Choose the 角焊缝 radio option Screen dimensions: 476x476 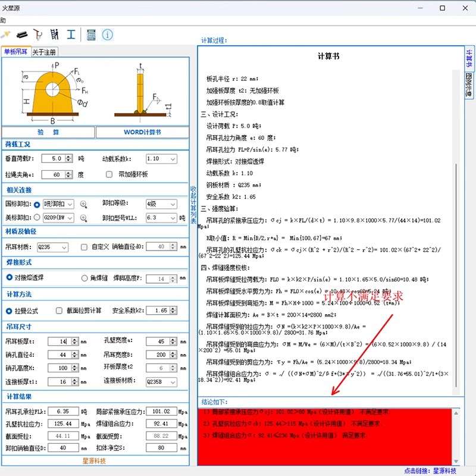pyautogui.click(x=84, y=278)
